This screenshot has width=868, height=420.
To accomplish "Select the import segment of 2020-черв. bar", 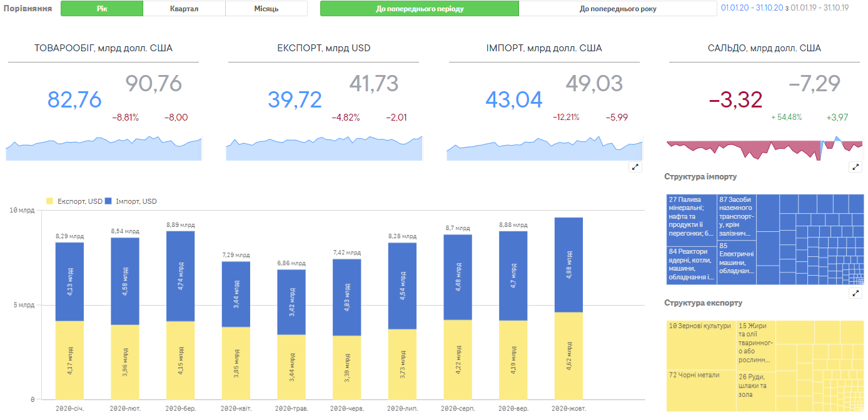I will pos(347,297).
